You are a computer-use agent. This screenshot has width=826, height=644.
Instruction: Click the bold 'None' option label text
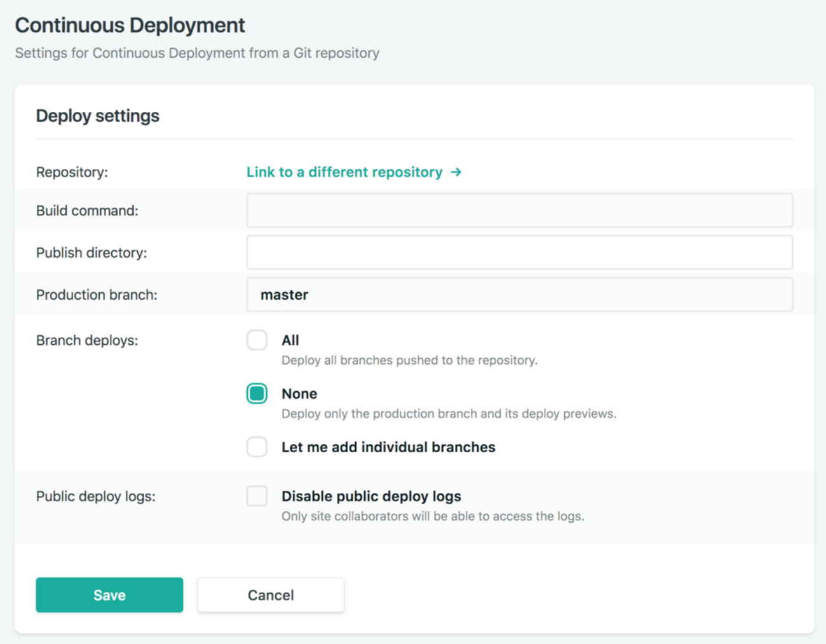coord(299,394)
